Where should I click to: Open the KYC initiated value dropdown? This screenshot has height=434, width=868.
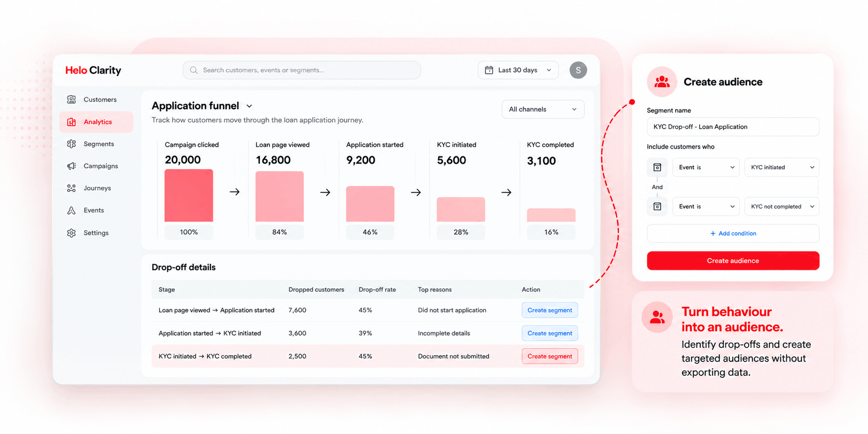(782, 167)
